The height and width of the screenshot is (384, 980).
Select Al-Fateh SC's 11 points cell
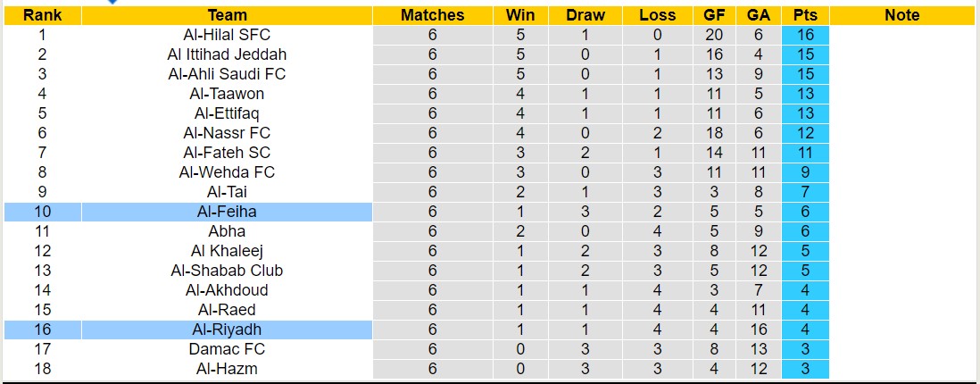click(805, 153)
